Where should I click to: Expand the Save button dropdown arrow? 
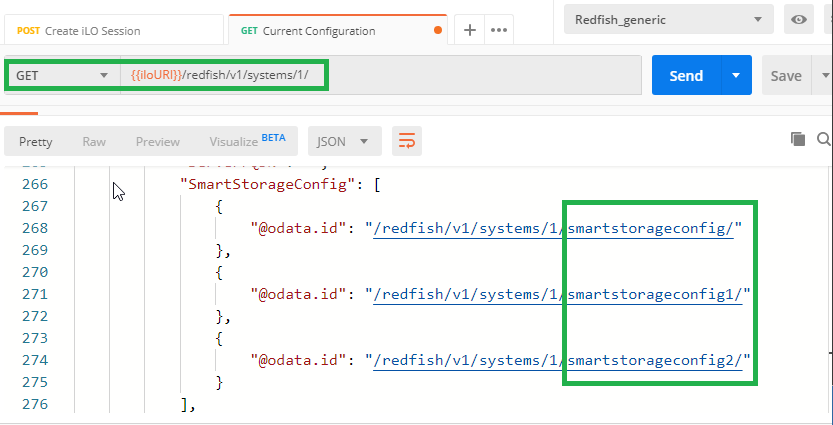click(x=826, y=75)
